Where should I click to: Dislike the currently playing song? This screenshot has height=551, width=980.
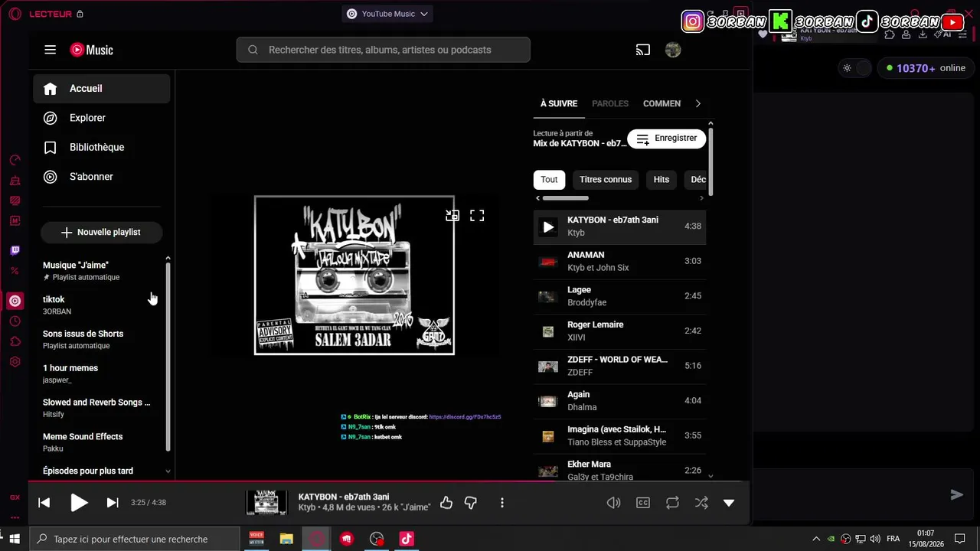471,503
